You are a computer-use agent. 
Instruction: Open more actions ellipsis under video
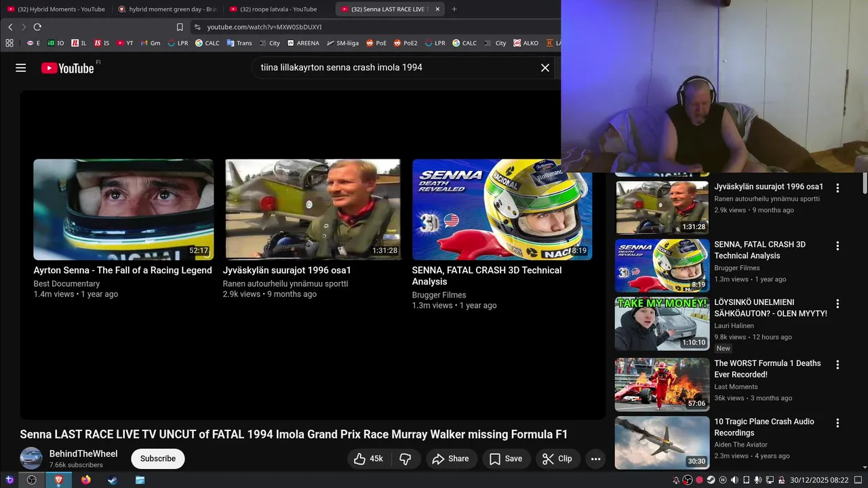point(595,459)
